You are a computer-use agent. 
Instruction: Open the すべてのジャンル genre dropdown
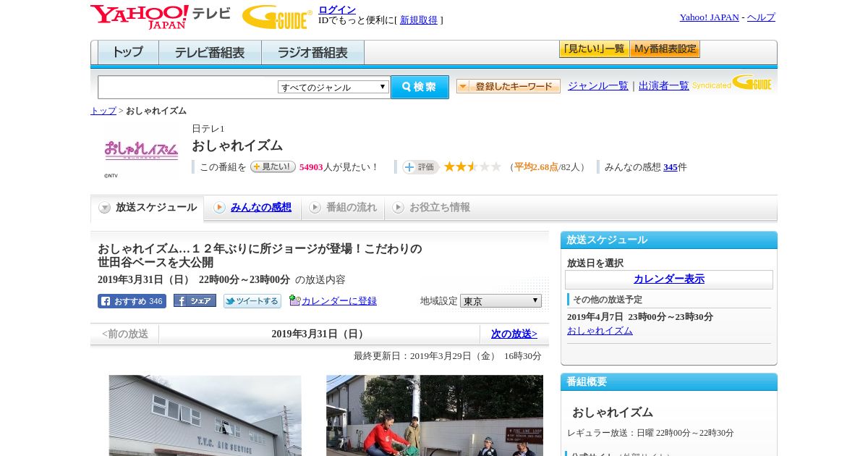pos(333,88)
